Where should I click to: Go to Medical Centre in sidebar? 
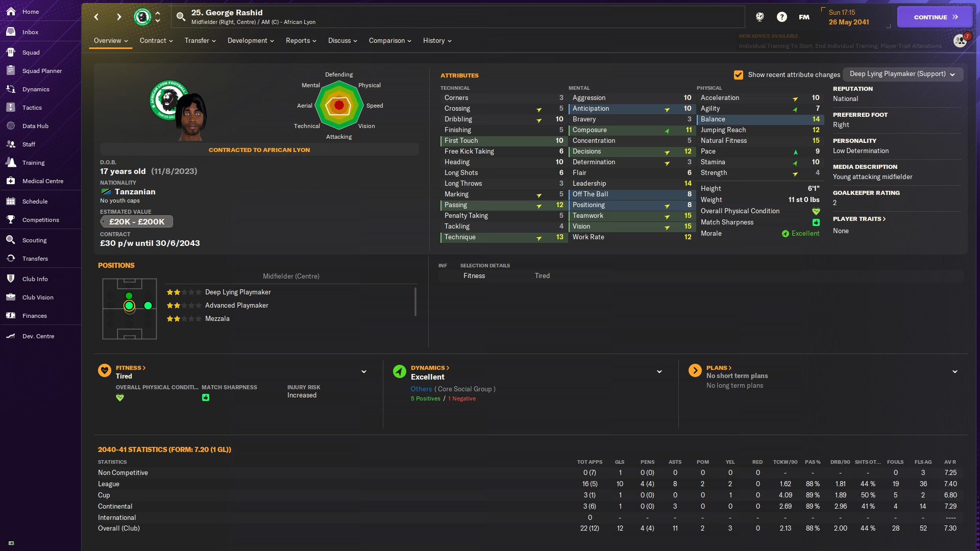click(x=42, y=181)
